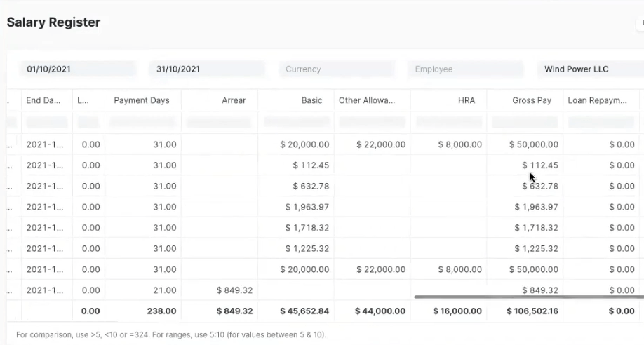The width and height of the screenshot is (644, 345).
Task: Click the filter box under Gross Pay
Action: [x=525, y=122]
